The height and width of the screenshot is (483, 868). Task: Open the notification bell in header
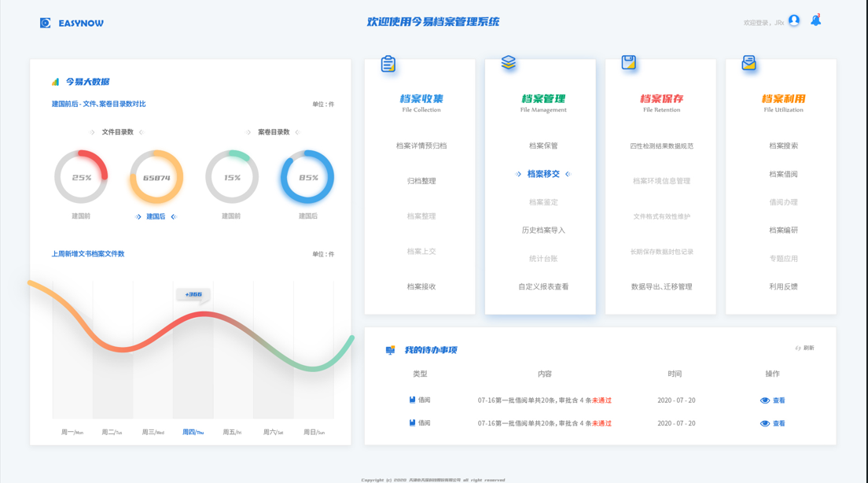[x=816, y=20]
